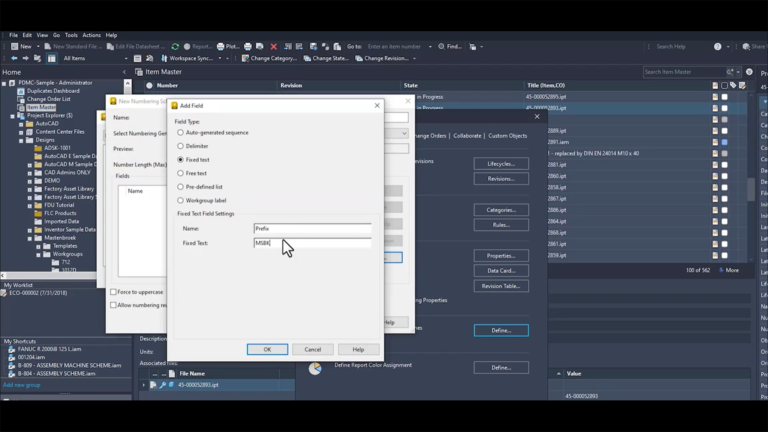The height and width of the screenshot is (432, 768).
Task: Click the red delete X icon
Action: pos(274,47)
